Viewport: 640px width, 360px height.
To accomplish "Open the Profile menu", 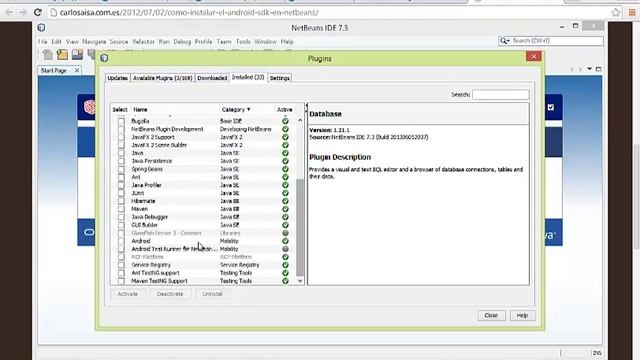I will pyautogui.click(x=203, y=41).
